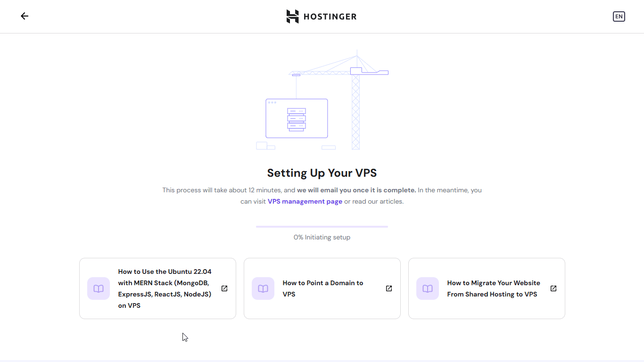
Task: Click the 0% Initiating setup status text
Action: 322,237
